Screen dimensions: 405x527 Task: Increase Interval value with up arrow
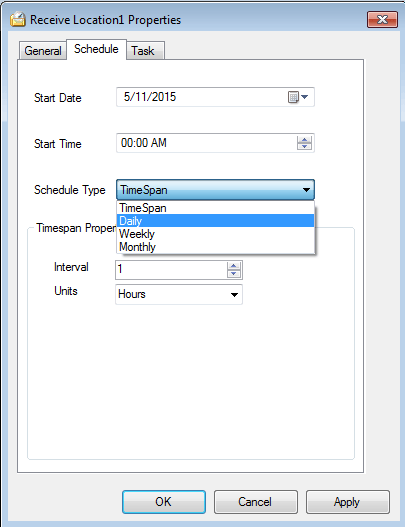pos(234,266)
